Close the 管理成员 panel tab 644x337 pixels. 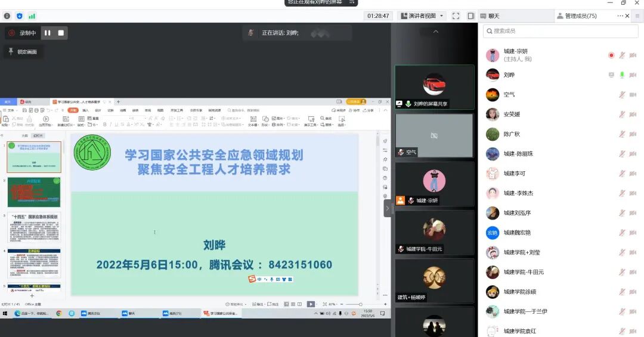point(627,16)
